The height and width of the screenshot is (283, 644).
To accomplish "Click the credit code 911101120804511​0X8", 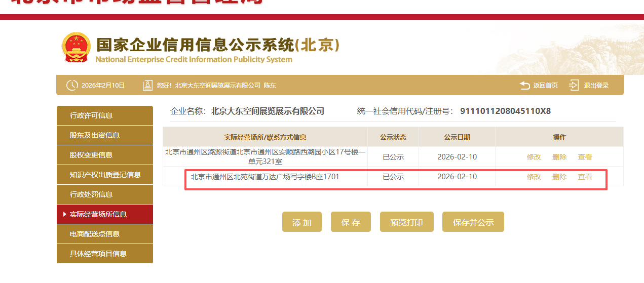I will (x=505, y=111).
